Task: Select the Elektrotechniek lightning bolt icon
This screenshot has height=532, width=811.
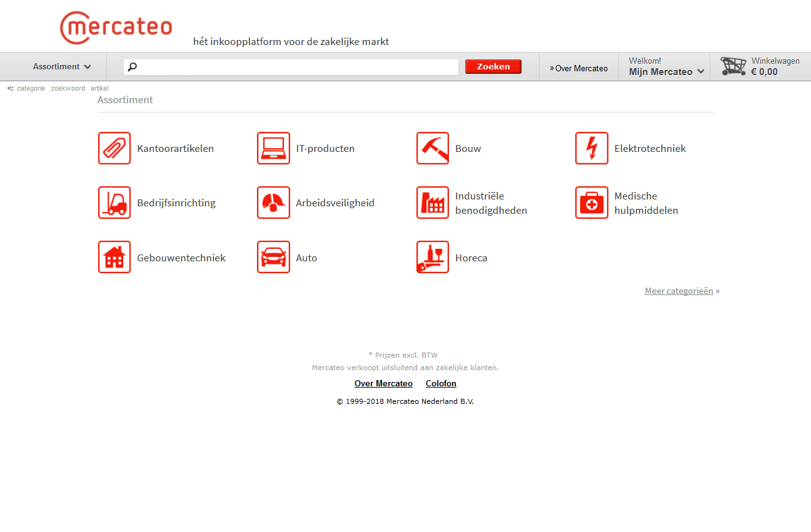Action: 592,148
